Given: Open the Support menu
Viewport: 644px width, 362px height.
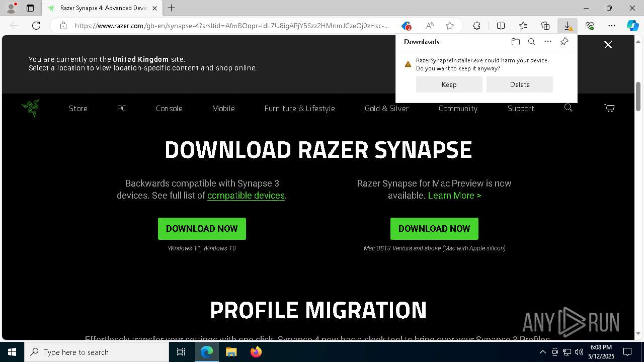Looking at the screenshot, I should click(521, 109).
